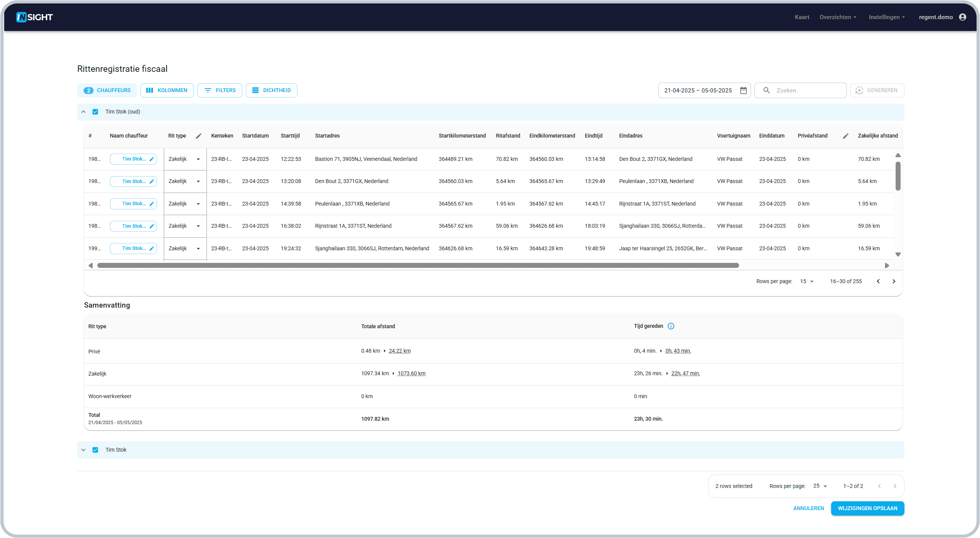Uncheck Tim Stok (oud) checkbox
The image size is (980, 538).
[x=95, y=112]
